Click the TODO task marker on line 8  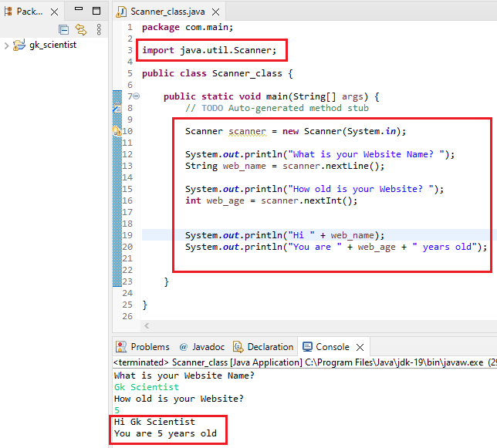(117, 108)
